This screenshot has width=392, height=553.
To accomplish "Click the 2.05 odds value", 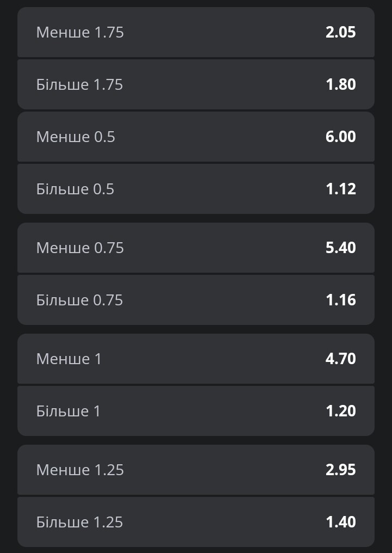I will tap(340, 32).
